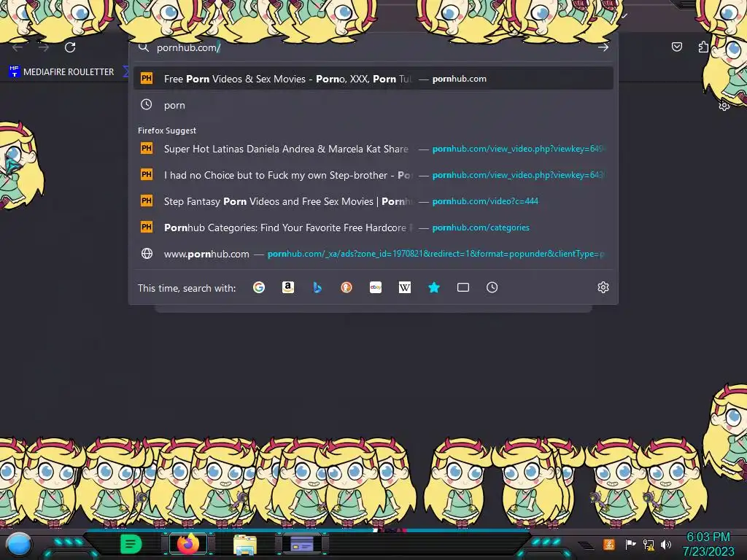Switch to Firefox on the taskbar
The height and width of the screenshot is (560, 747).
tap(188, 544)
